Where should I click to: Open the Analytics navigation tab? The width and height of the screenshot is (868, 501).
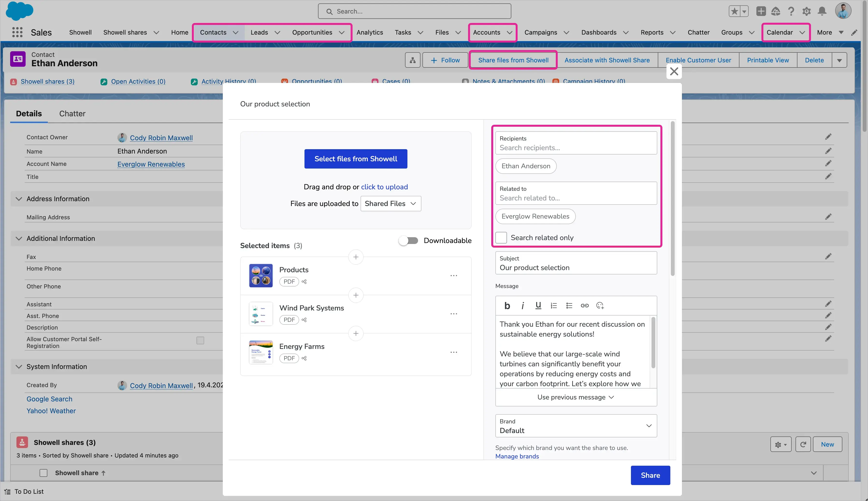[x=370, y=32]
